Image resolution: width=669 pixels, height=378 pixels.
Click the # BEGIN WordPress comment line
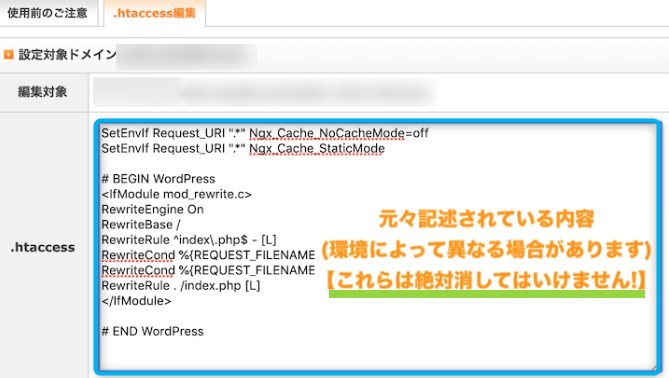(x=158, y=179)
